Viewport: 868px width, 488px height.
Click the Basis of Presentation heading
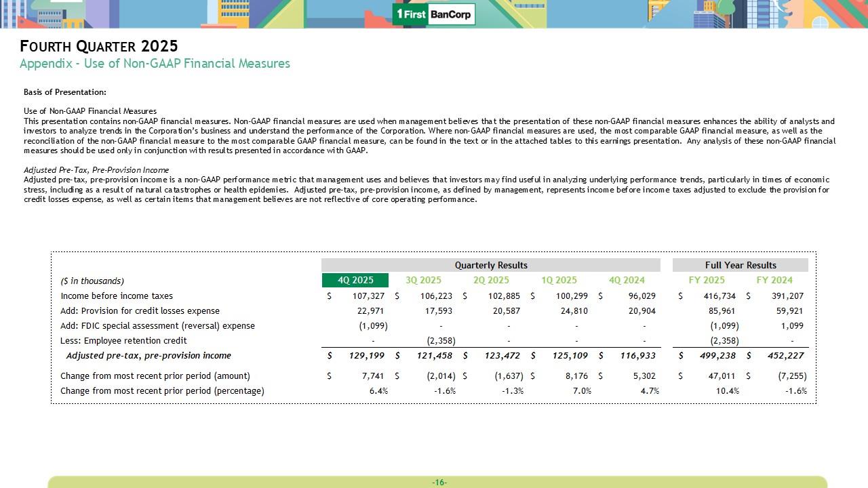(x=65, y=92)
